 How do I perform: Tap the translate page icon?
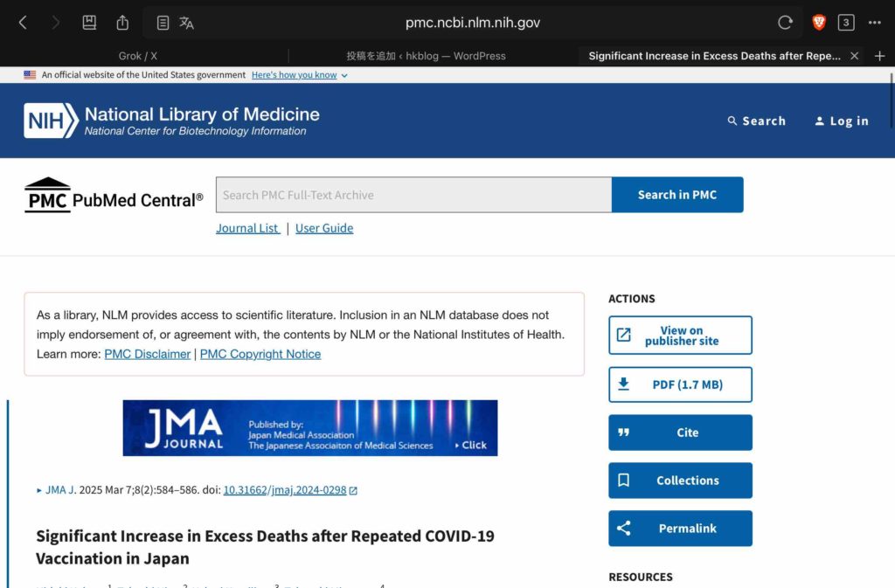coord(186,23)
